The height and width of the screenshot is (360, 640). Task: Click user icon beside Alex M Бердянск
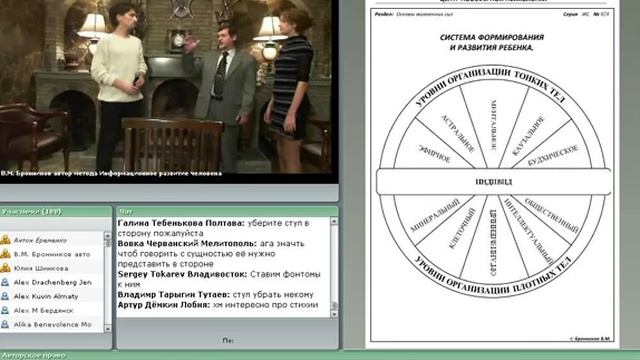pos(5,310)
